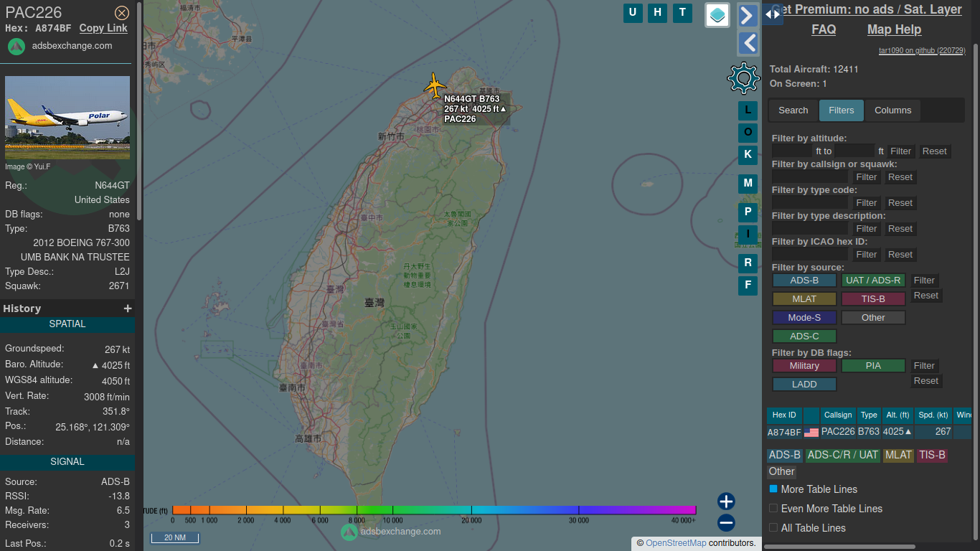Open the map layer selector icon

pos(717,15)
